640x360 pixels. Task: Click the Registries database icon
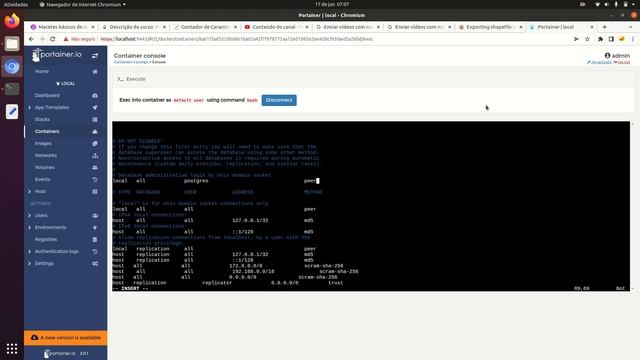tap(95, 240)
